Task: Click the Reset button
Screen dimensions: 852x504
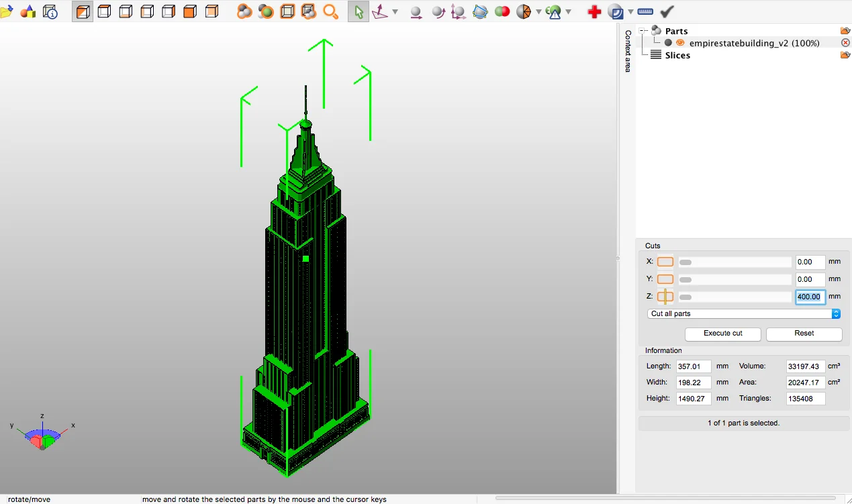Action: (x=804, y=334)
